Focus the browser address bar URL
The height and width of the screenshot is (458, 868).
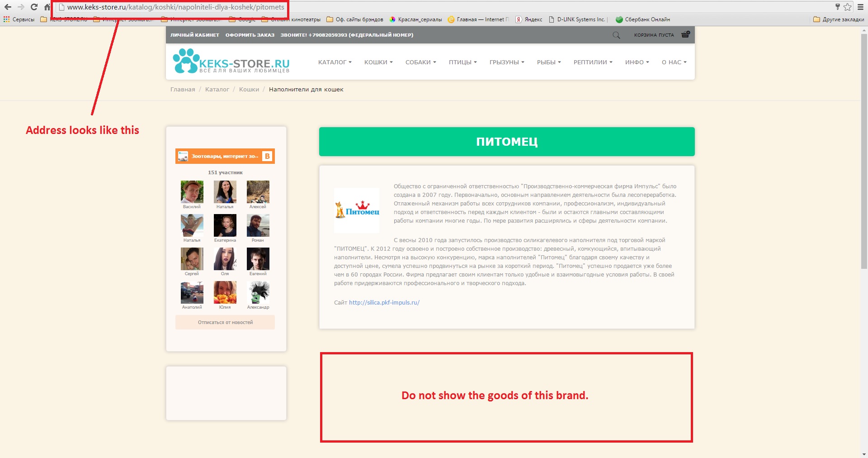coord(176,7)
